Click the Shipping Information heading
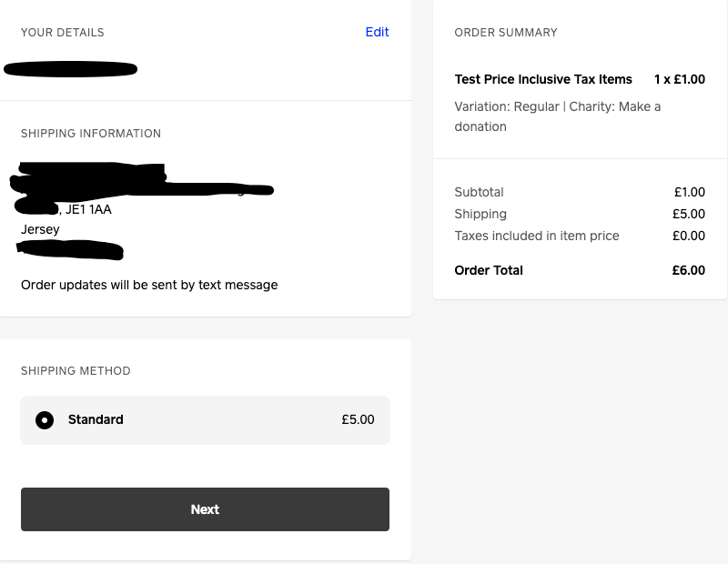728x564 pixels. (x=91, y=134)
